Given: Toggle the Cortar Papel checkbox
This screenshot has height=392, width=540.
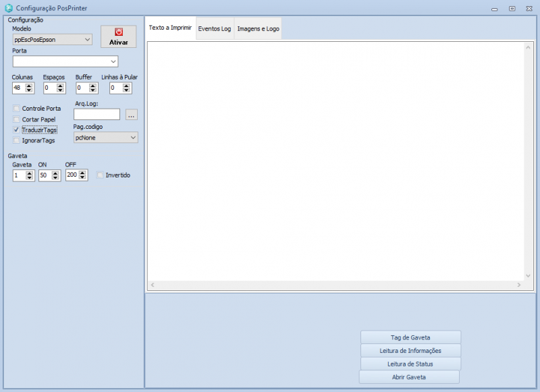Looking at the screenshot, I should 16,119.
